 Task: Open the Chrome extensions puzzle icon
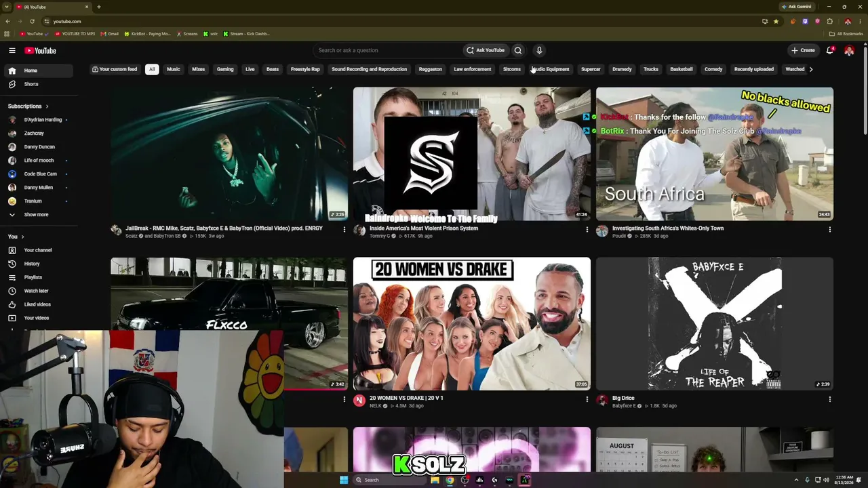coord(829,21)
